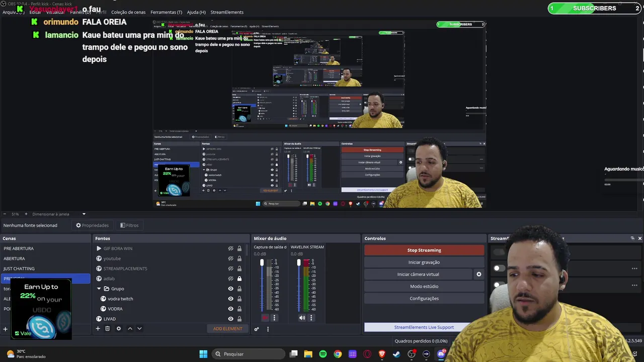Pop out the StreamElements dock panel
Image resolution: width=644 pixels, height=362 pixels.
click(632, 238)
